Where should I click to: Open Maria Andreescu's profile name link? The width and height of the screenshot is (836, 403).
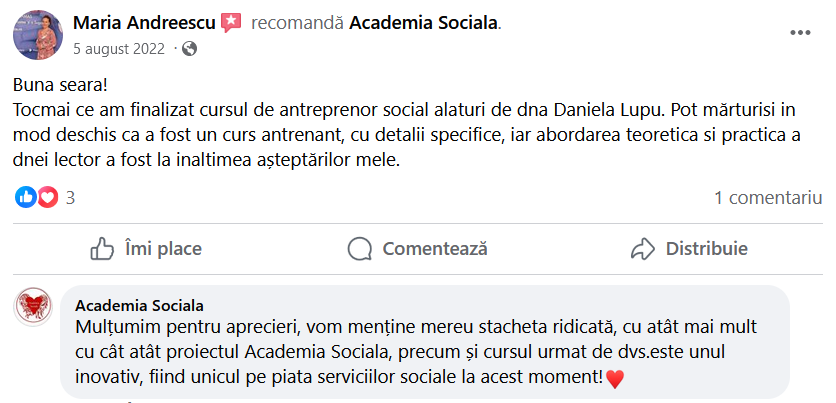(144, 22)
